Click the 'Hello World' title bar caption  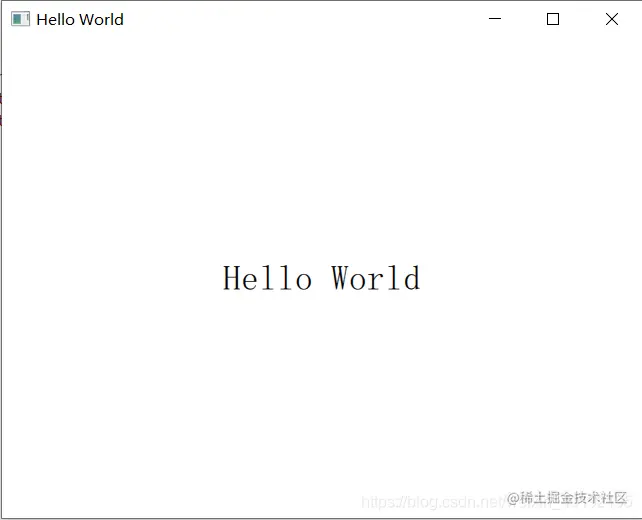80,19
